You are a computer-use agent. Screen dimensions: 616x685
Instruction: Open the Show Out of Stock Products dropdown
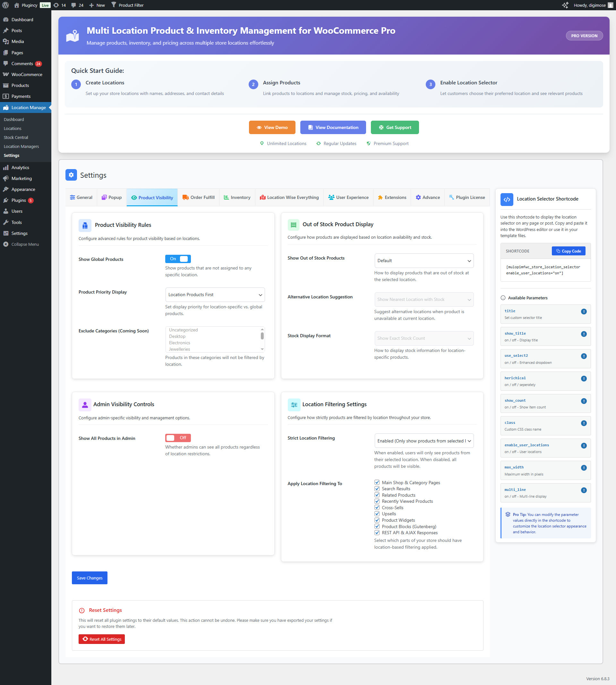coord(424,261)
